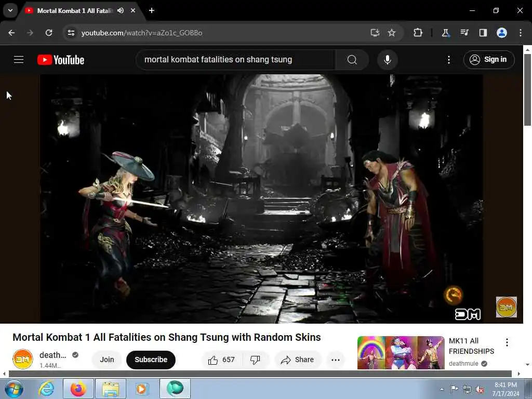Go back to previous page
Screen dimensions: 532x399
[x=11, y=33]
